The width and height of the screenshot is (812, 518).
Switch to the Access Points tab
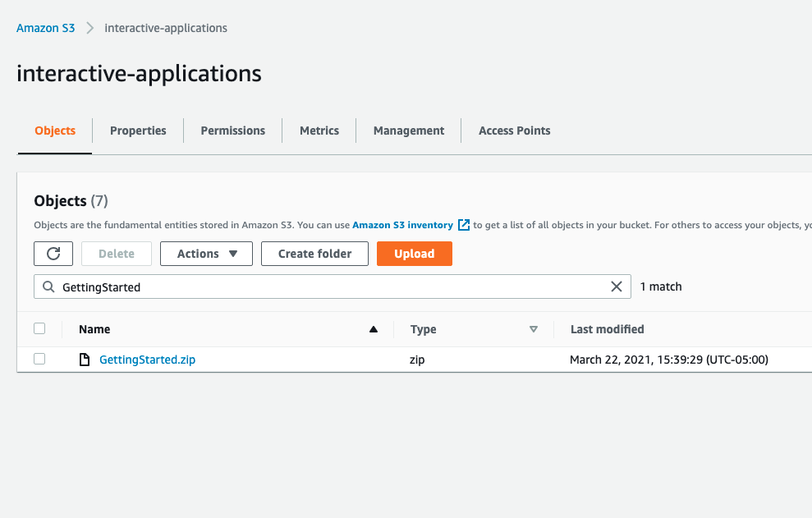[514, 131]
